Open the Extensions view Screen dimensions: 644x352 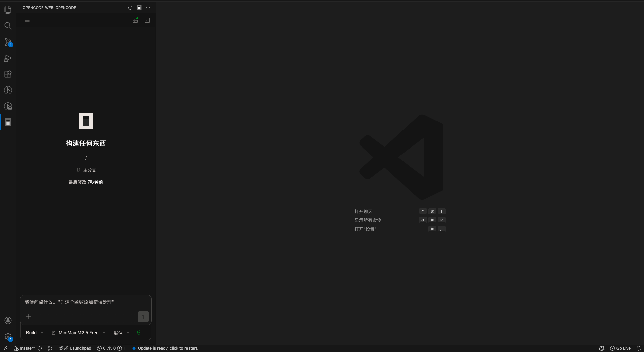pyautogui.click(x=8, y=74)
